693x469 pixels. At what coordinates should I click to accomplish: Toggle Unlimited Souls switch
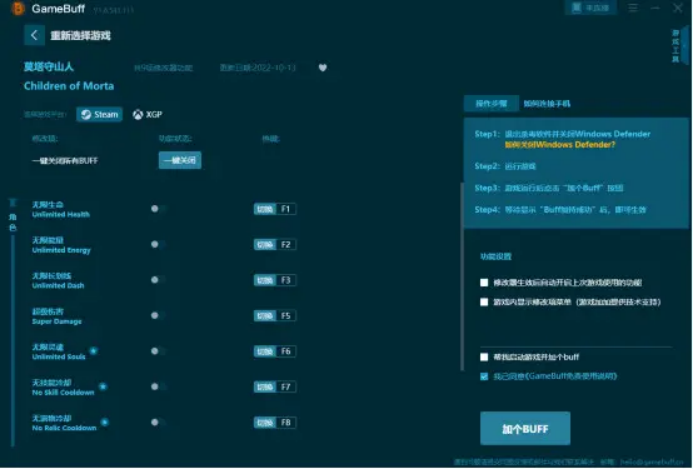point(158,351)
